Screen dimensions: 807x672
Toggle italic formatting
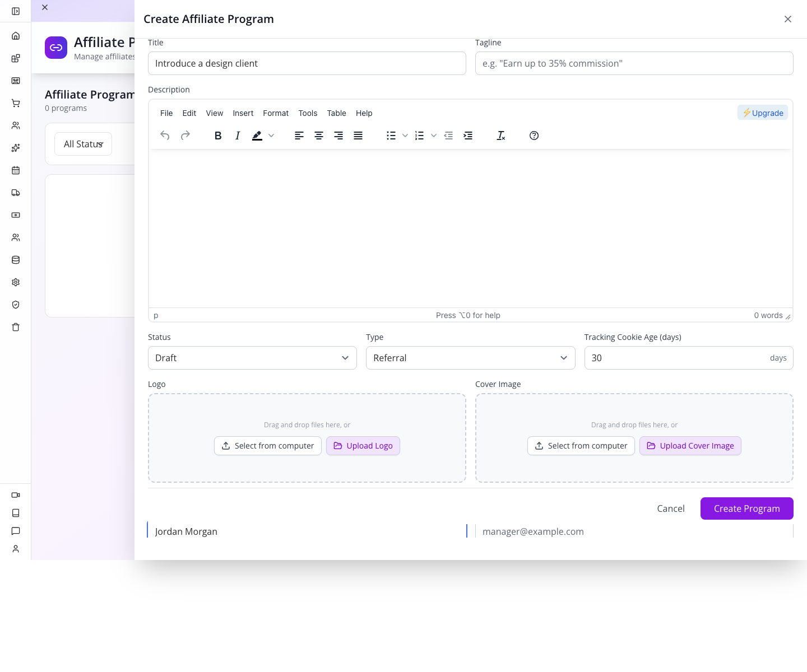[238, 136]
